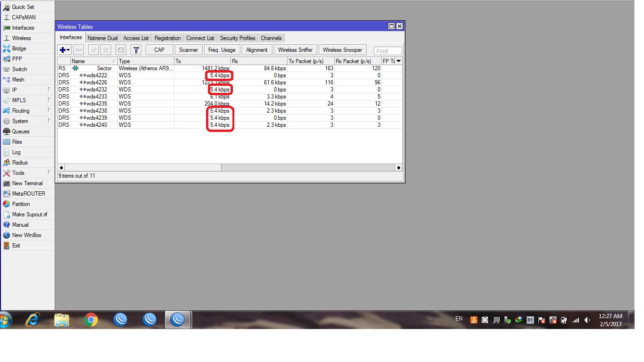Click Exit in the sidebar
The width and height of the screenshot is (644, 362).
[x=16, y=246]
